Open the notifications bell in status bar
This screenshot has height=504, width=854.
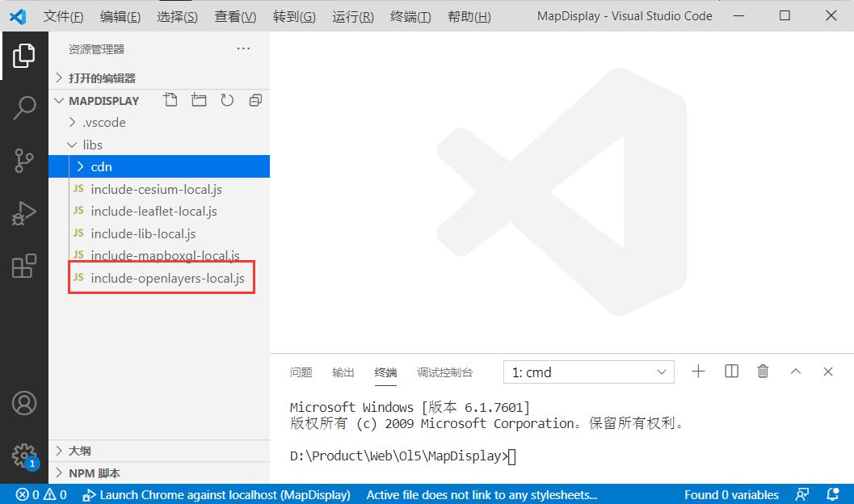[x=833, y=495]
